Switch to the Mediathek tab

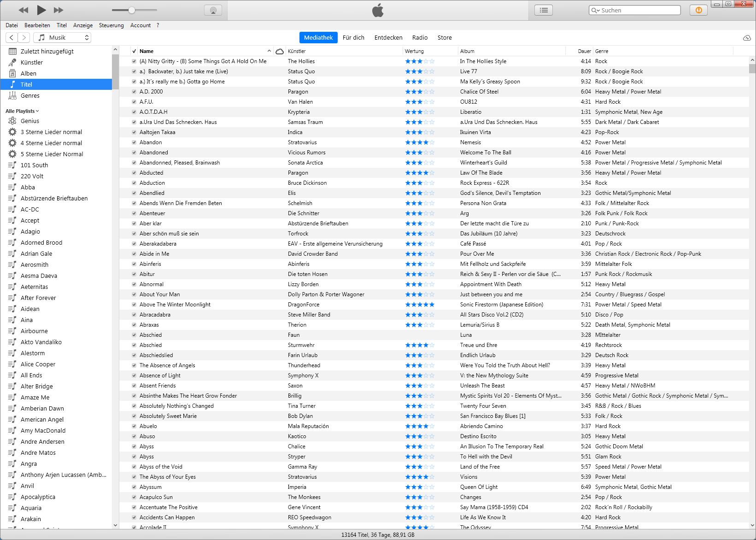tap(318, 38)
